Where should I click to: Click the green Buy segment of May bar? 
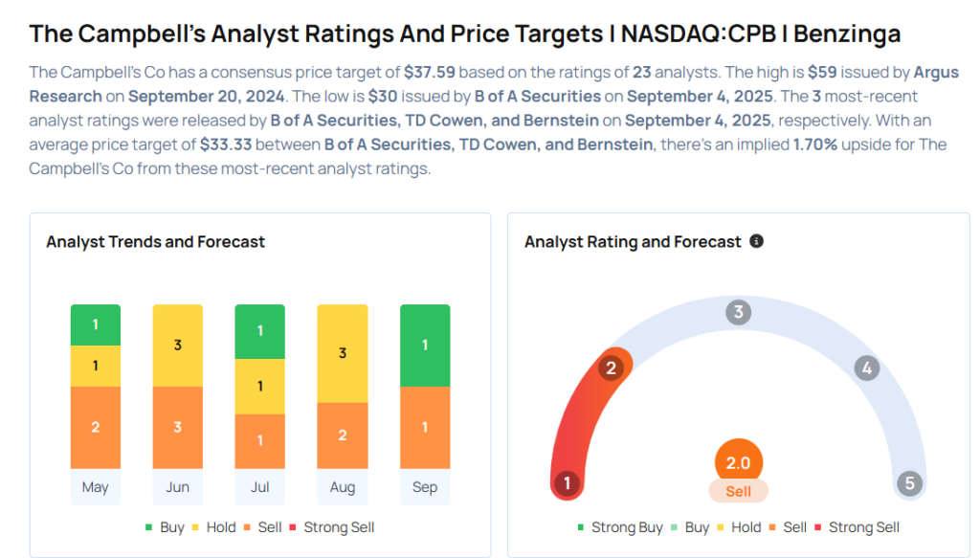click(x=95, y=325)
